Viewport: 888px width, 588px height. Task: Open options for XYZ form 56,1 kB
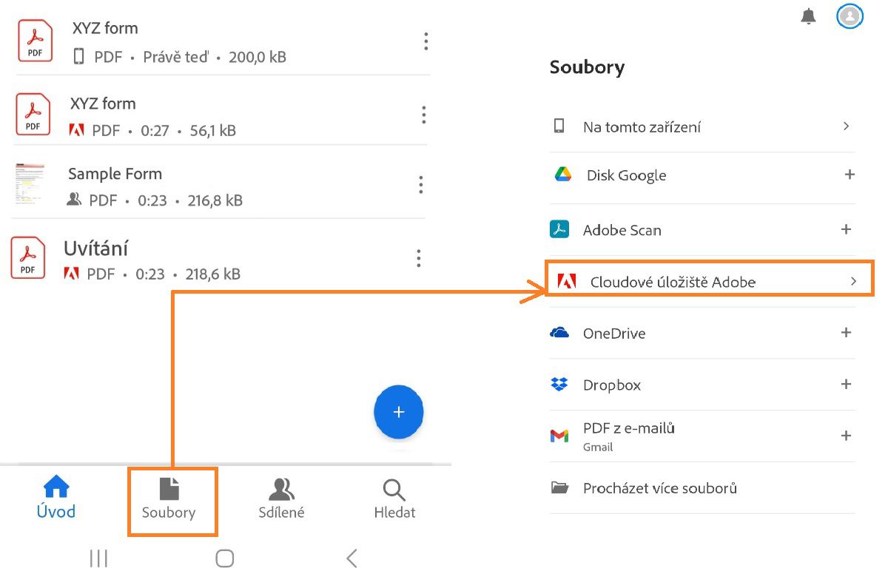click(x=423, y=115)
